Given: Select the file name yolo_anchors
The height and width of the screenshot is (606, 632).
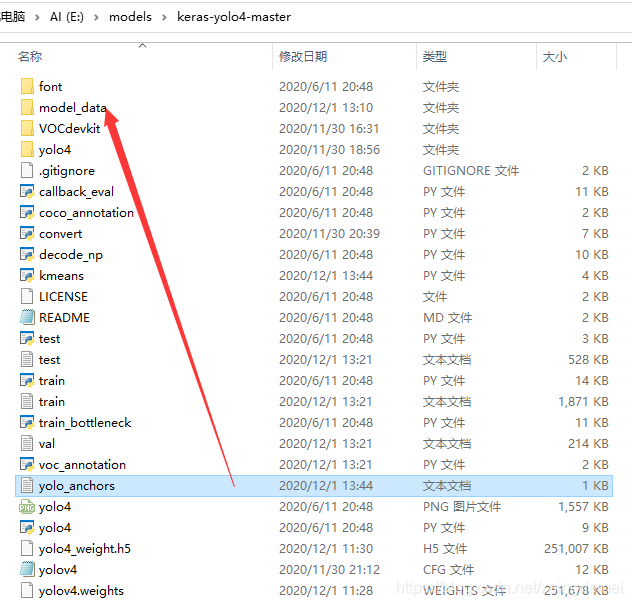Looking at the screenshot, I should coord(77,485).
